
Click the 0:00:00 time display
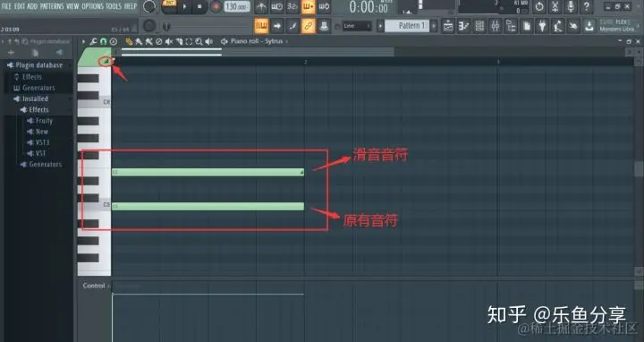click(369, 7)
